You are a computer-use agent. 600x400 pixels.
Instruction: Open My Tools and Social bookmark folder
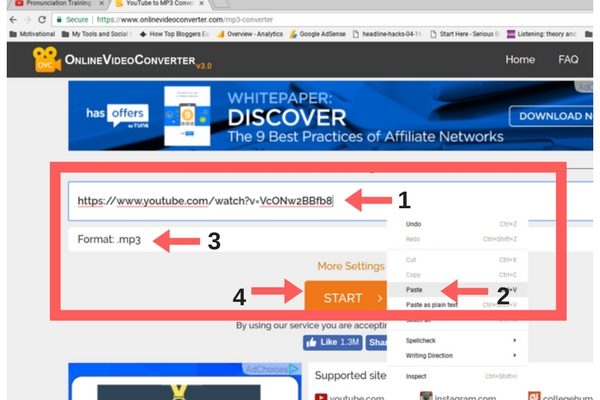point(96,34)
